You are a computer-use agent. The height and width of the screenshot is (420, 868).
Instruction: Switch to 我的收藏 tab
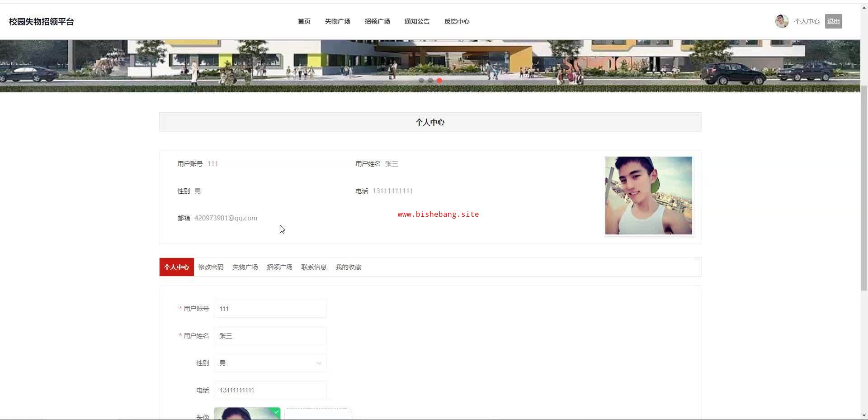(x=348, y=267)
